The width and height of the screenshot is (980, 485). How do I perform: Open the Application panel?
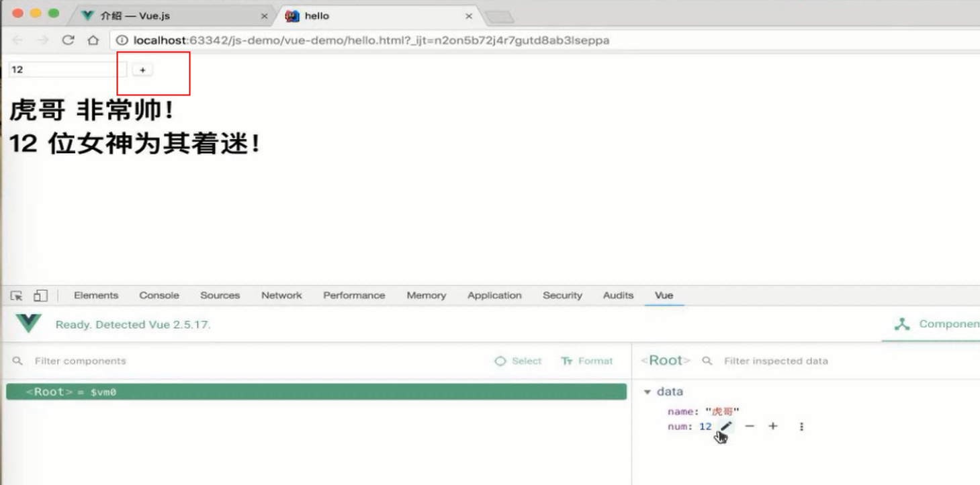pos(494,296)
